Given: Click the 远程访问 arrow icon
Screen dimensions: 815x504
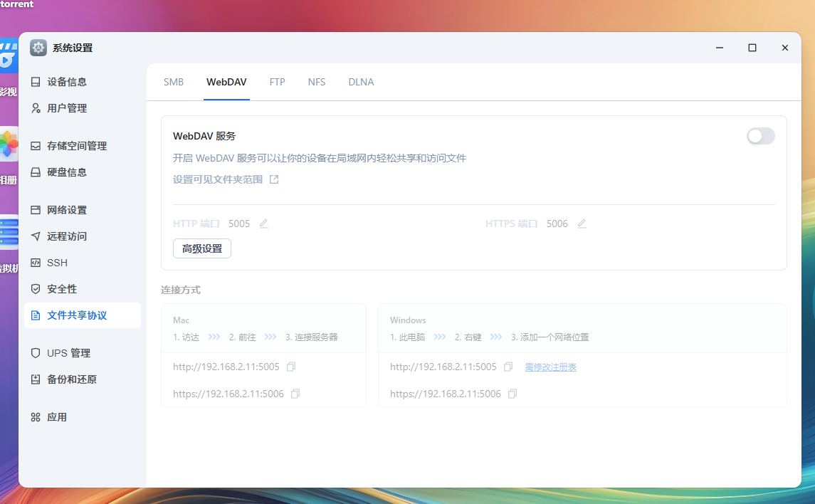Looking at the screenshot, I should click(x=36, y=236).
